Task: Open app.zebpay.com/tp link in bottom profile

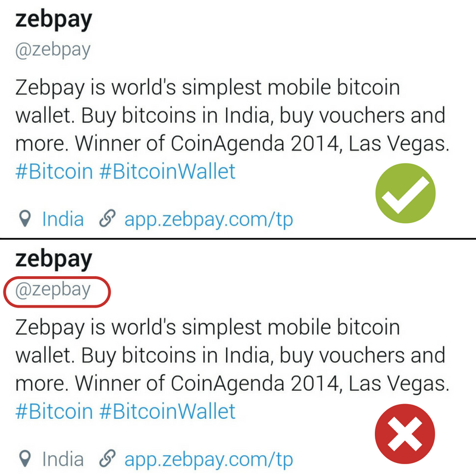Action: pyautogui.click(x=209, y=459)
